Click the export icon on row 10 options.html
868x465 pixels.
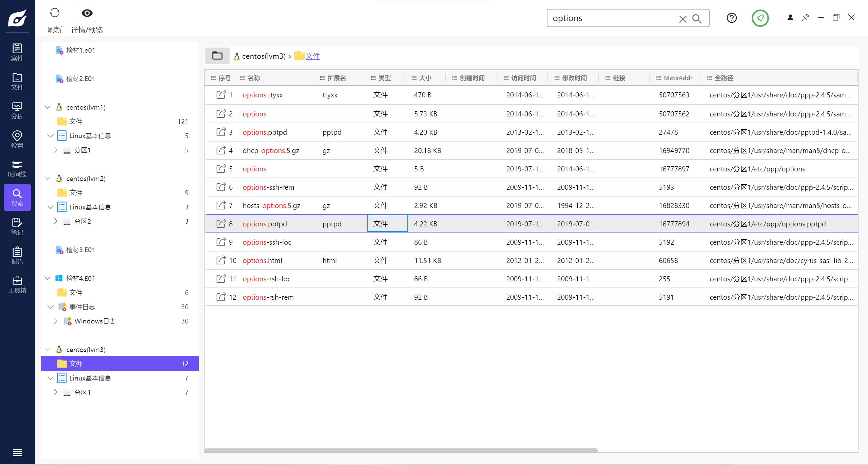221,260
